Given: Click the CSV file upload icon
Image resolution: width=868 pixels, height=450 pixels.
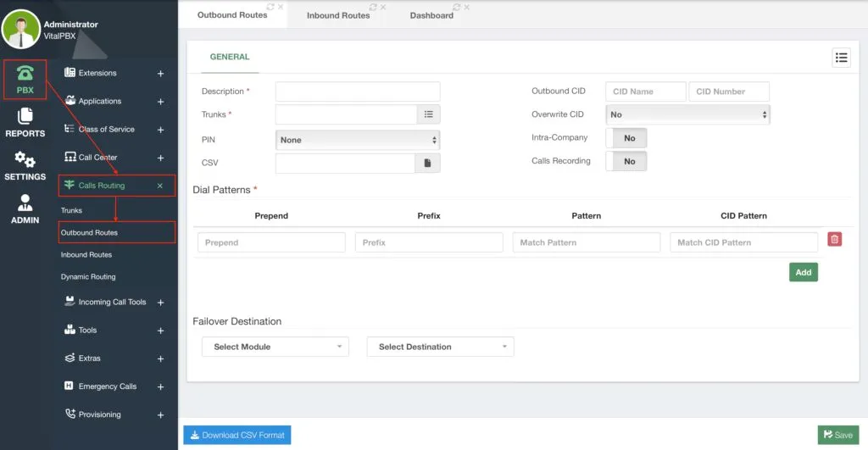Looking at the screenshot, I should pyautogui.click(x=427, y=164).
